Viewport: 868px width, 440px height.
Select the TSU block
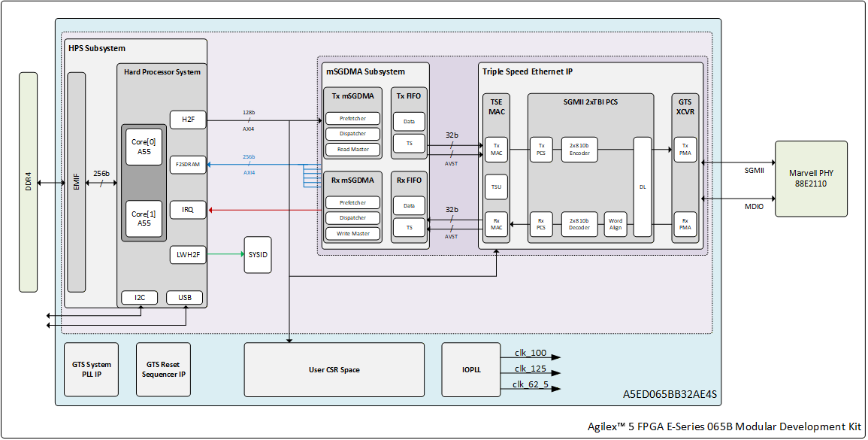click(497, 187)
